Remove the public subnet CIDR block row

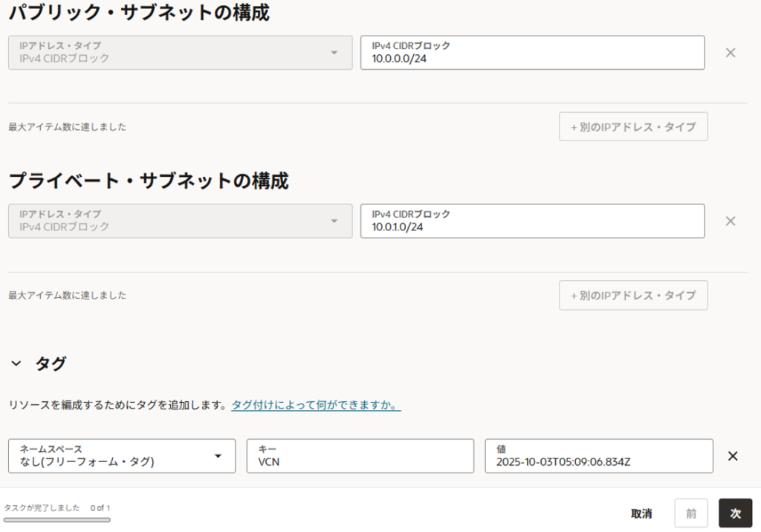(x=730, y=53)
